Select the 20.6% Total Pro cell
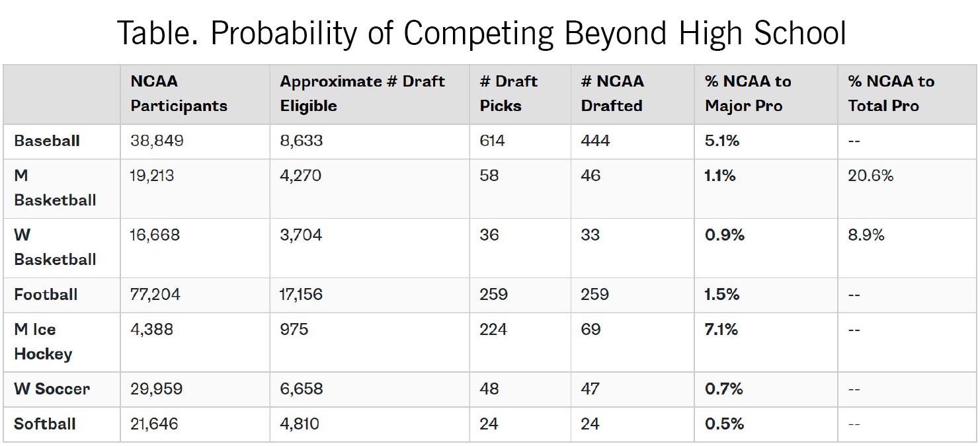The image size is (980, 446). [x=871, y=176]
